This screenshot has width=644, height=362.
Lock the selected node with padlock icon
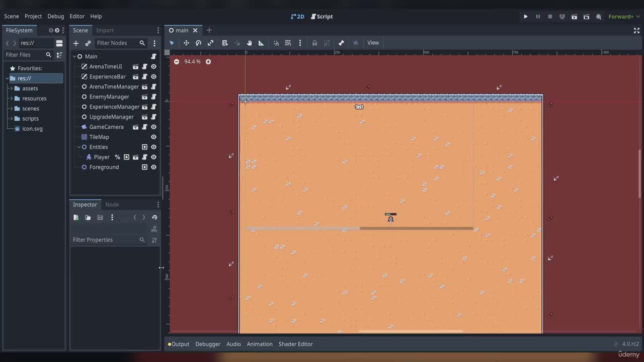tap(314, 43)
